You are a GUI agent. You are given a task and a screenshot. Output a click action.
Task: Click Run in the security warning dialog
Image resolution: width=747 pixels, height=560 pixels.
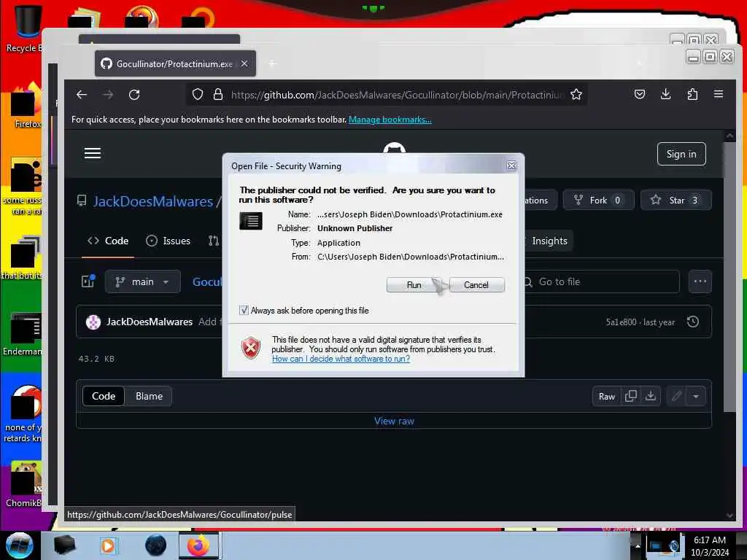(414, 285)
